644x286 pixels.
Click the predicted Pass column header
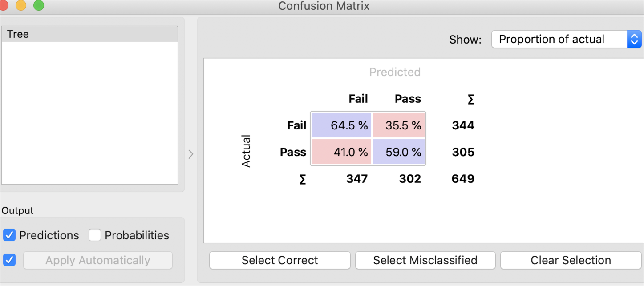(x=408, y=99)
